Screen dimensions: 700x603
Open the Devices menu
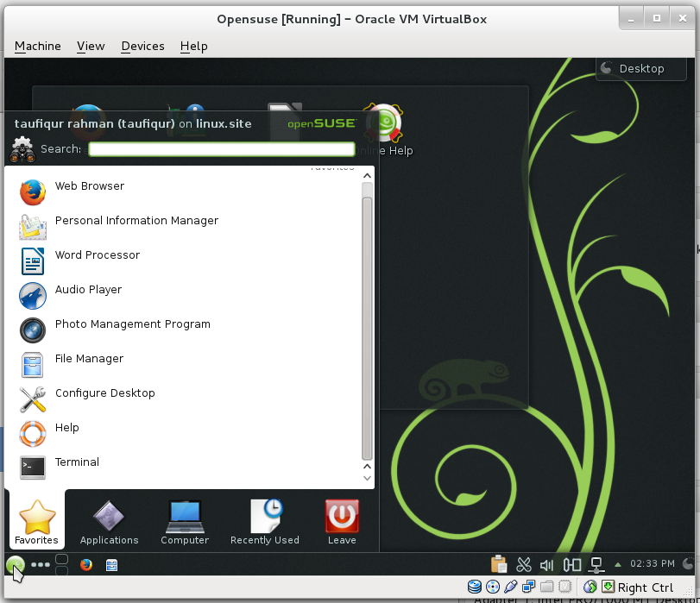[142, 46]
